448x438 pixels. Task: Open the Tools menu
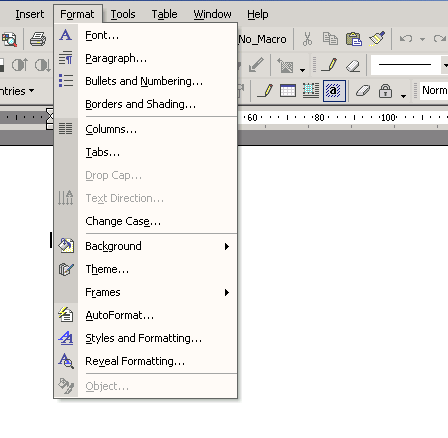click(123, 14)
